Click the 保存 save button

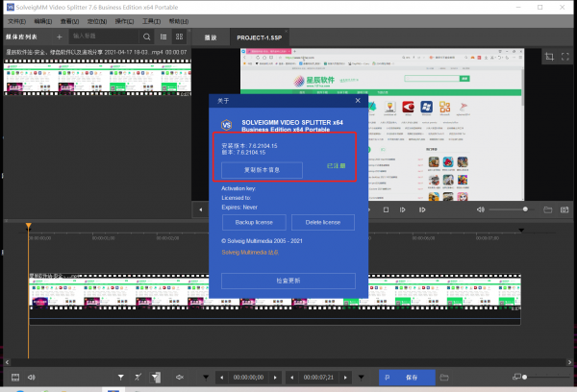407,378
